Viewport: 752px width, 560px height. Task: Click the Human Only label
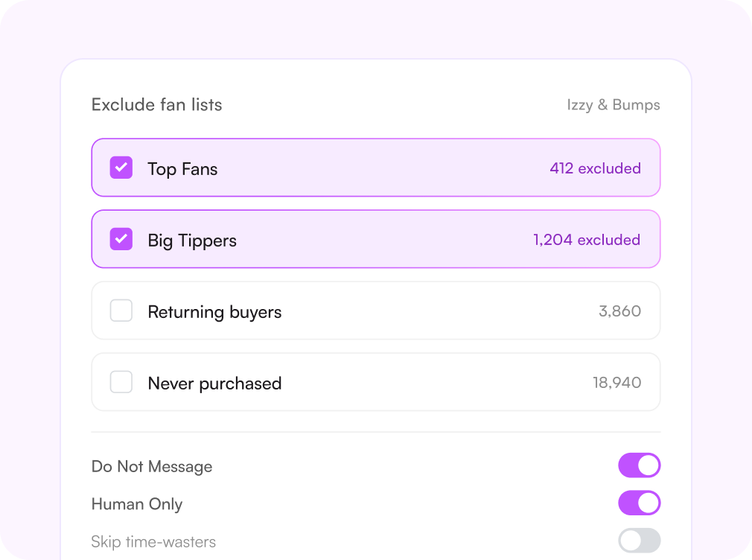(x=137, y=504)
